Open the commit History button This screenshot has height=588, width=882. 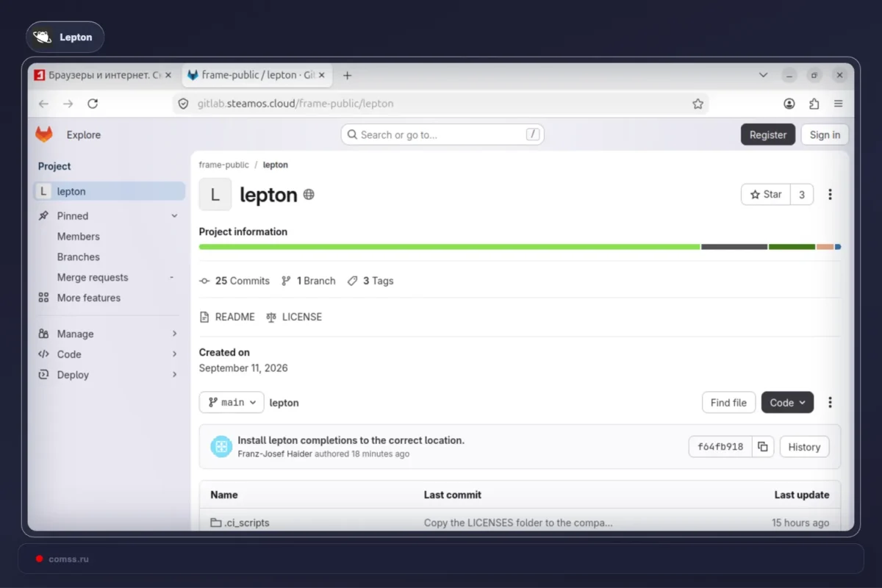coord(804,447)
